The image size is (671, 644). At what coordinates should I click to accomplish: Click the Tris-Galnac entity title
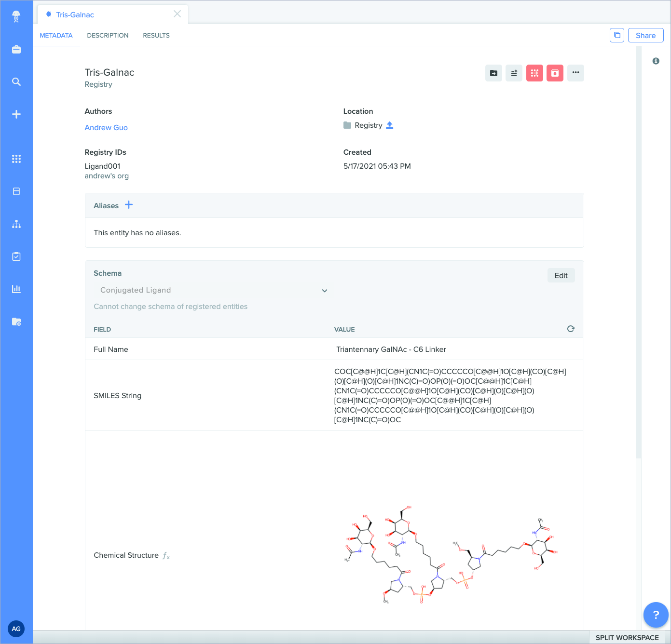[110, 72]
